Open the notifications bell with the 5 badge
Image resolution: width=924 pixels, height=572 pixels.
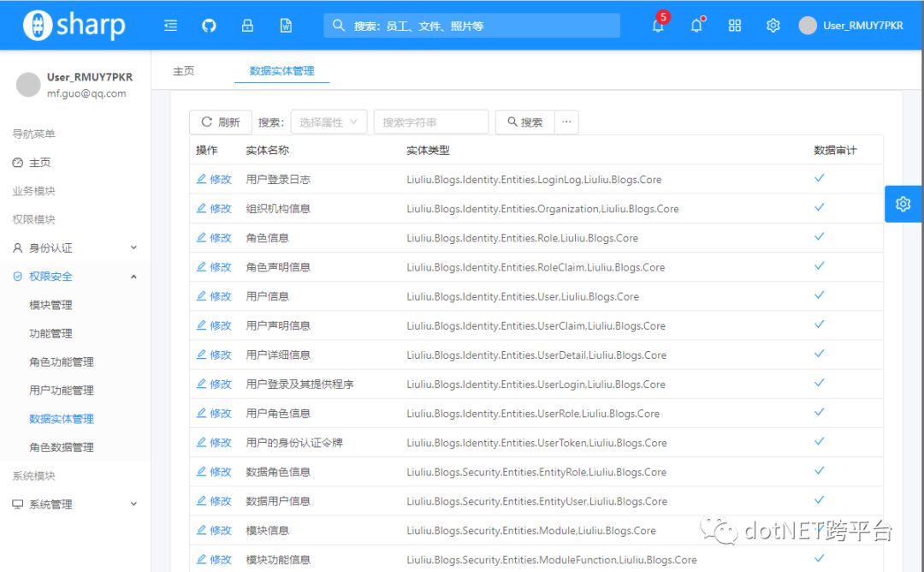point(658,26)
